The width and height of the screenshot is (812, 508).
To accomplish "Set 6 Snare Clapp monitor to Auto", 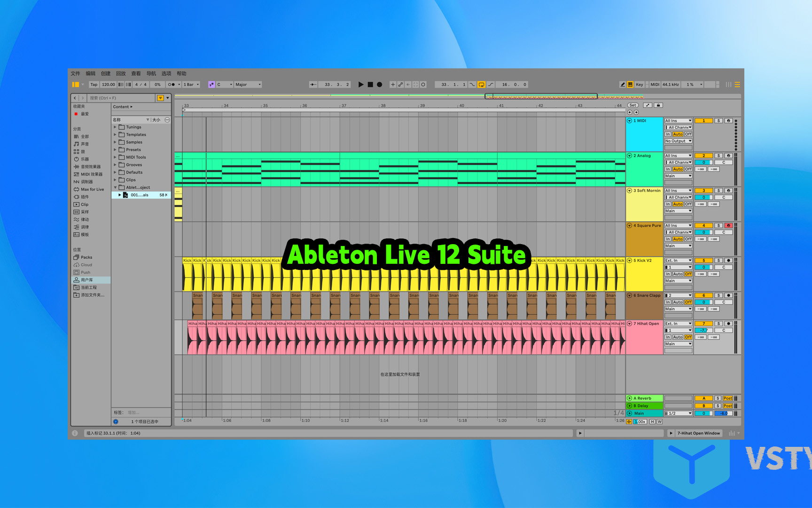I will (678, 302).
